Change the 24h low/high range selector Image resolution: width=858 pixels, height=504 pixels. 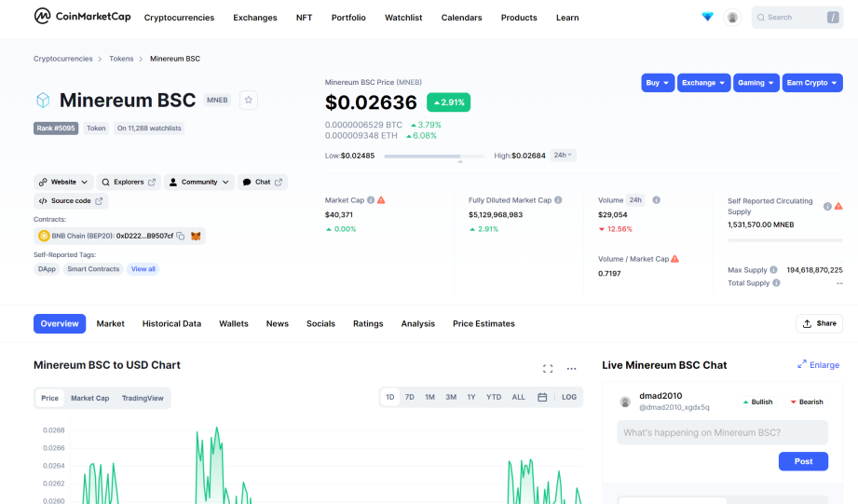click(563, 156)
